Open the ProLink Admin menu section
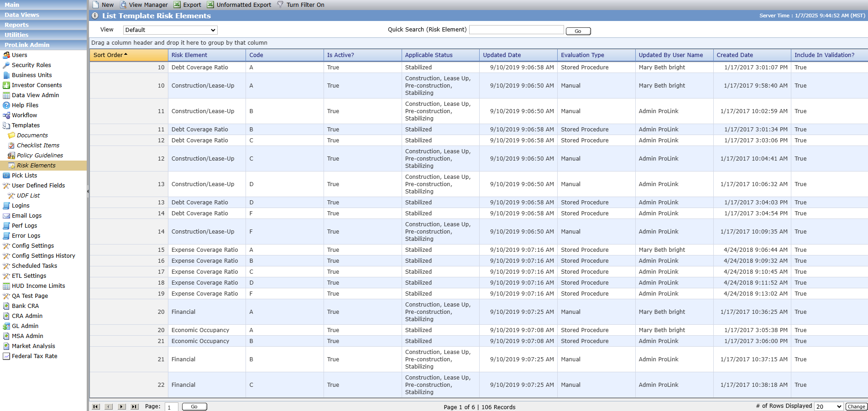This screenshot has width=868, height=411. tap(43, 45)
